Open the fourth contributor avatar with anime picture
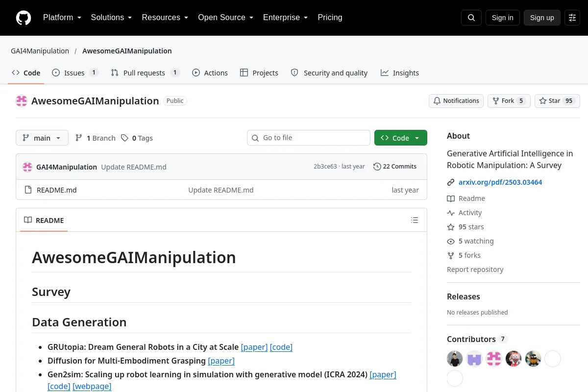This screenshot has width=588, height=392. (514, 359)
